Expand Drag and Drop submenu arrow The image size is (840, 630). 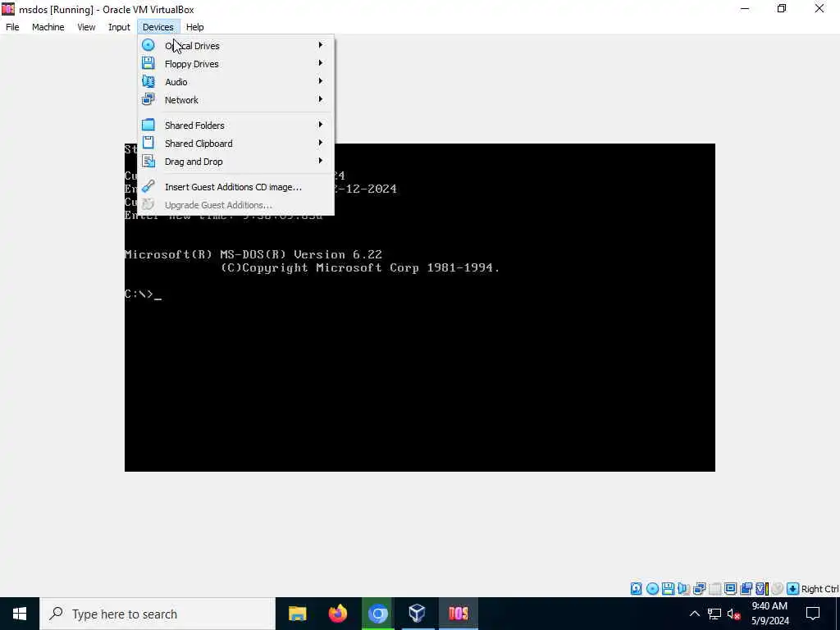[321, 161]
